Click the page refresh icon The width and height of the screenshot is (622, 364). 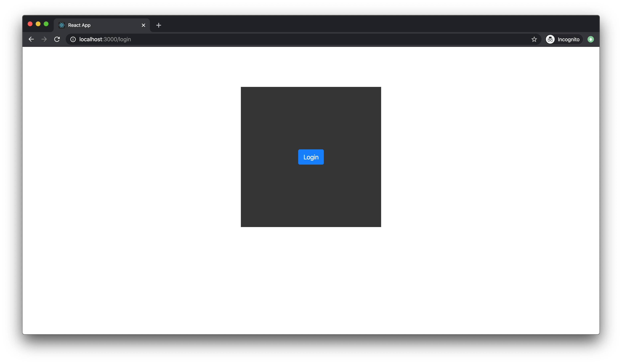coord(57,39)
